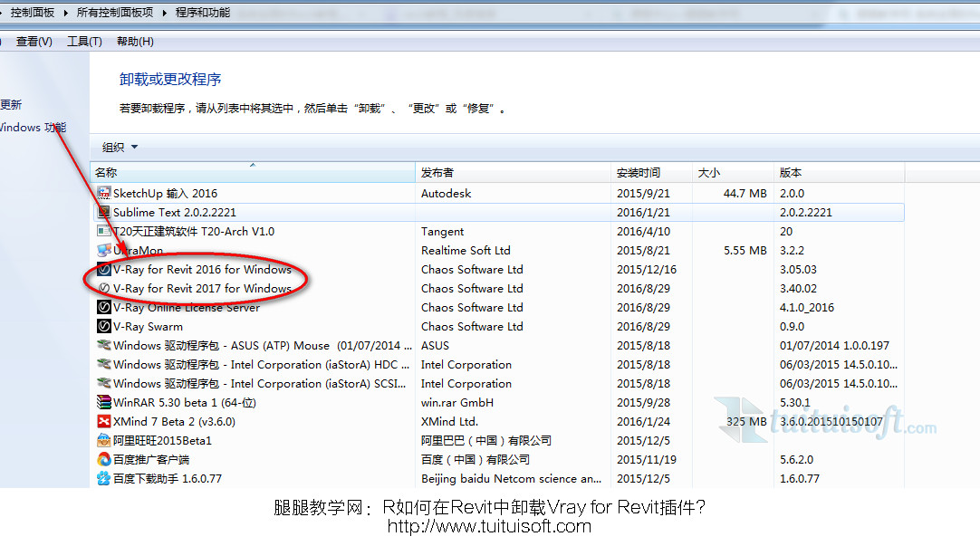This screenshot has width=980, height=546.
Task: Open the 工具(T) menu
Action: (84, 42)
